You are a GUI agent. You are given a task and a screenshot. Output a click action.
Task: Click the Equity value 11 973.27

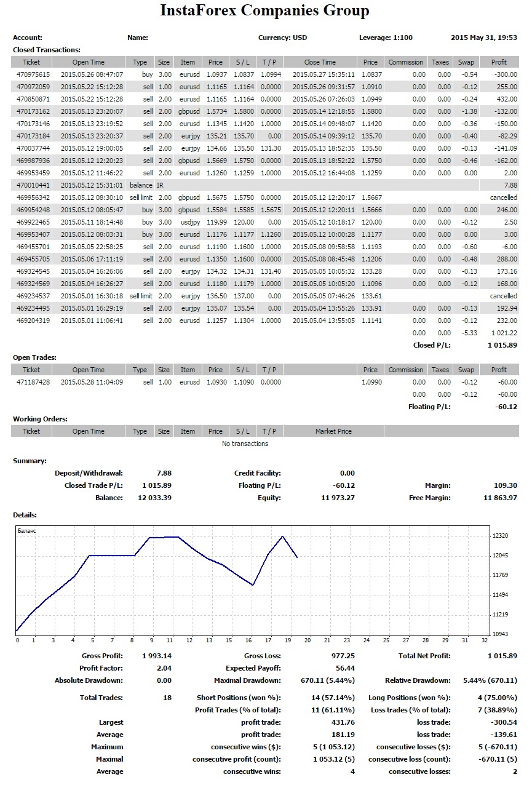pyautogui.click(x=337, y=498)
